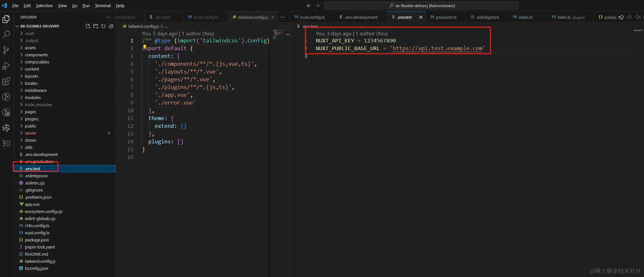Open the Extensions view
The image size is (644, 277).
[6, 81]
